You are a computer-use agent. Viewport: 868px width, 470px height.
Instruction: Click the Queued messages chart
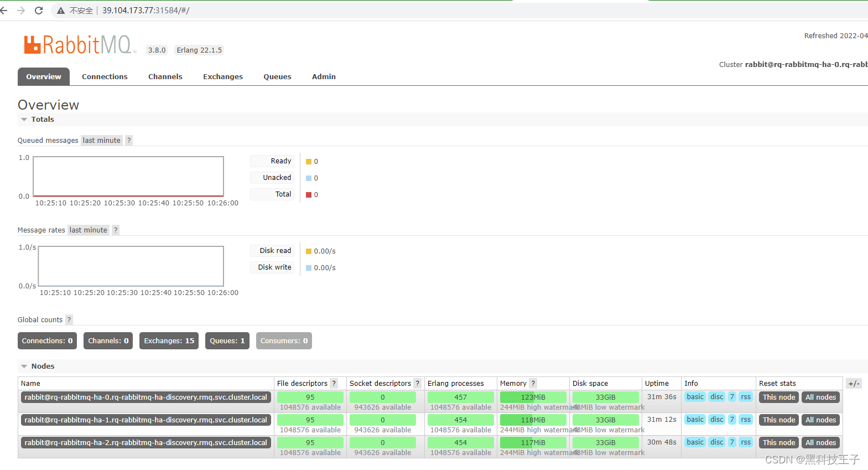click(x=128, y=177)
